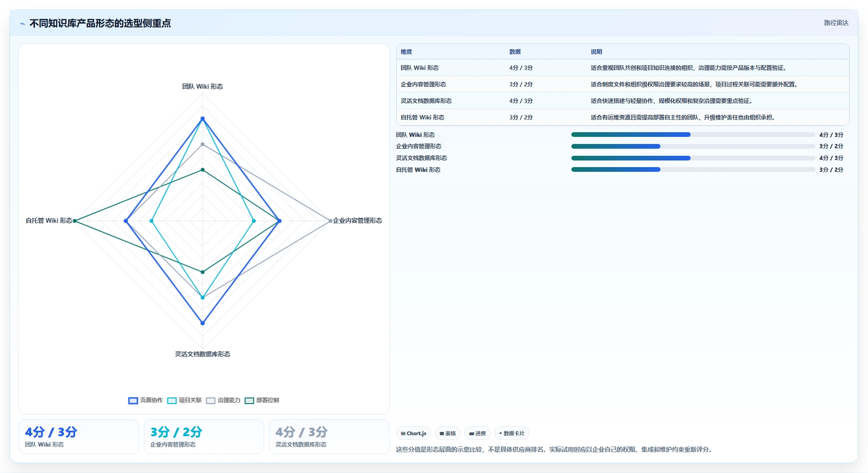Click the teal data point on 自托管 Wiki axis

pyautogui.click(x=75, y=221)
